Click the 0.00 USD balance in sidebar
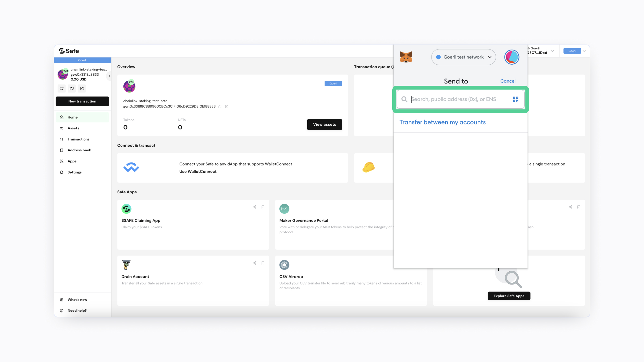This screenshot has height=362, width=644. coord(79,79)
